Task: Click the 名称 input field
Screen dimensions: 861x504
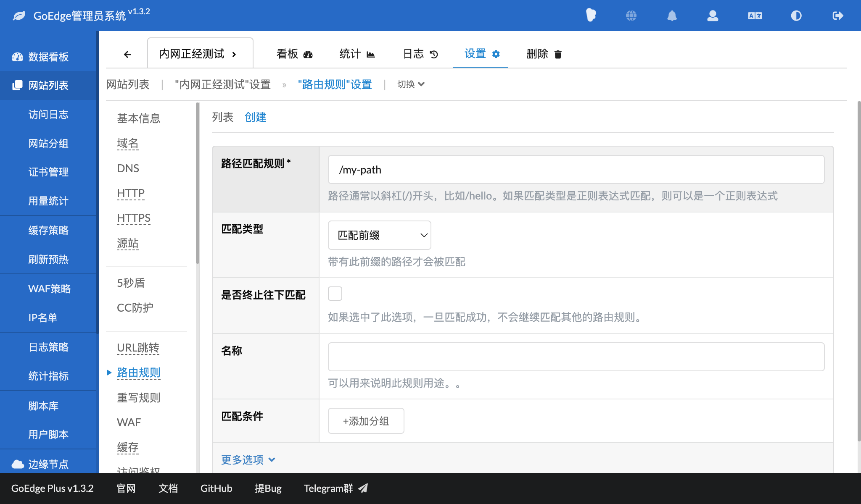Action: coord(576,357)
